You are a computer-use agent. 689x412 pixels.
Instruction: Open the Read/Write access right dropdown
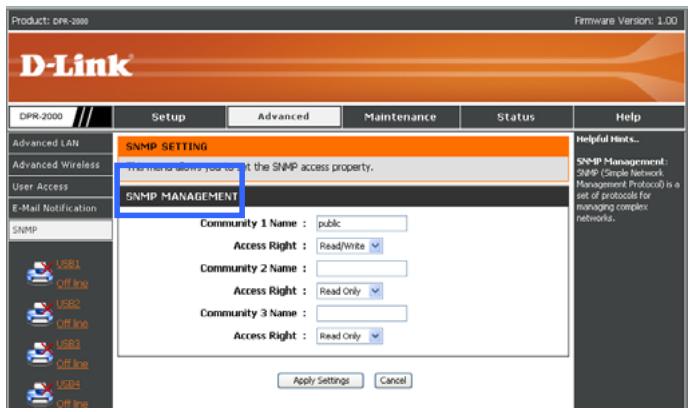(x=349, y=246)
